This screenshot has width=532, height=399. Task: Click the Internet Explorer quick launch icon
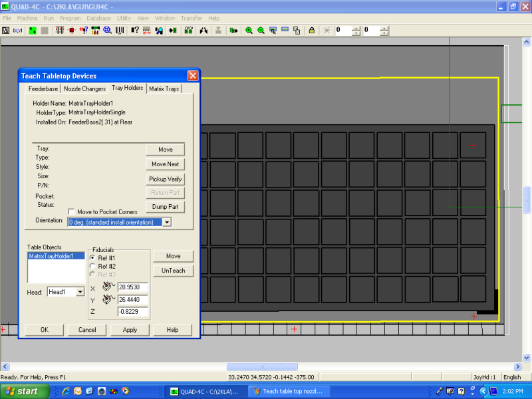66,391
